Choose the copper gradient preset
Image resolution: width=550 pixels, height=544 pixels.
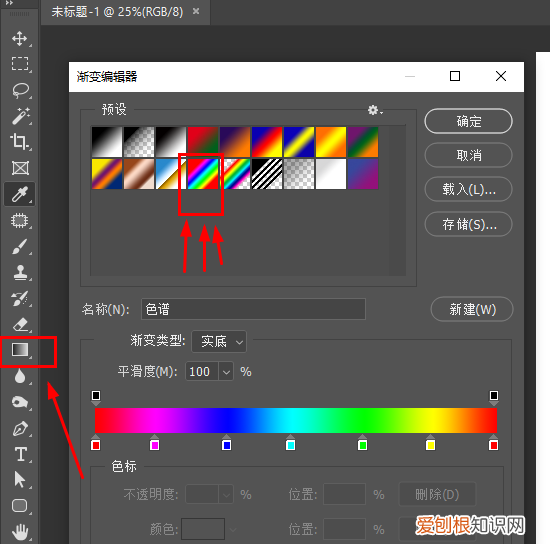click(139, 174)
